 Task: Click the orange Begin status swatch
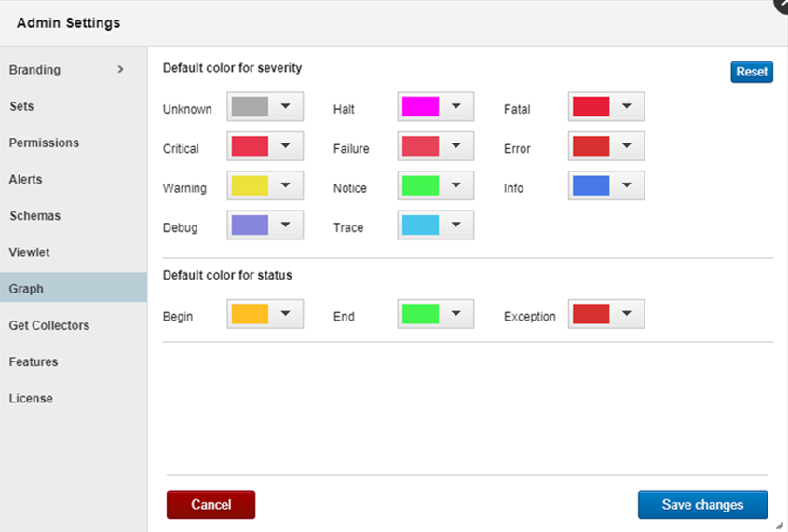point(250,314)
